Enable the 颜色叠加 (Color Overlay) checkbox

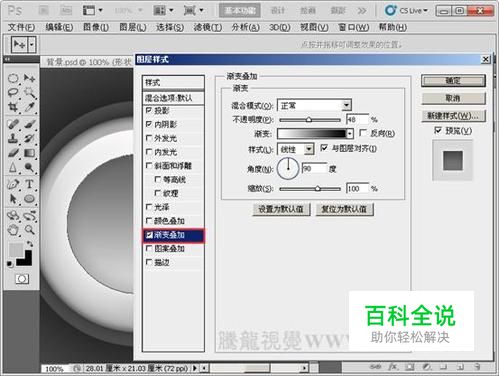[149, 221]
